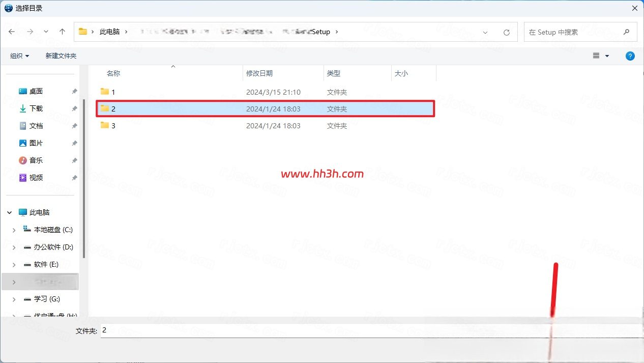Image resolution: width=644 pixels, height=363 pixels.
Task: Go up one folder level
Action: coord(62,32)
